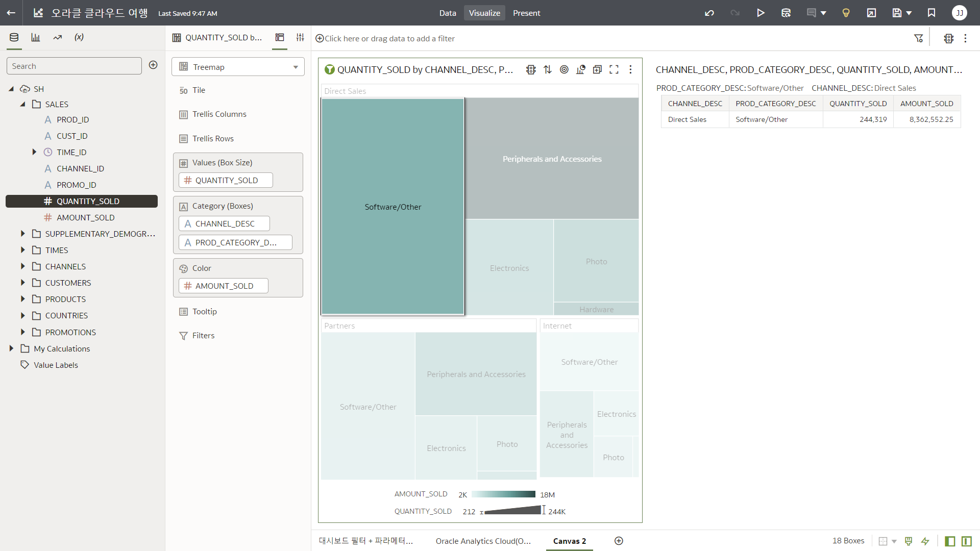This screenshot has width=980, height=551.
Task: Click the Export icon in the header
Action: coord(871,13)
